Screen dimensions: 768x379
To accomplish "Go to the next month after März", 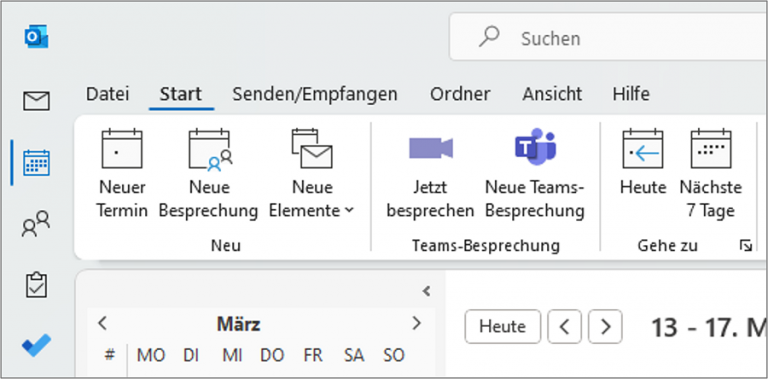I will (417, 323).
